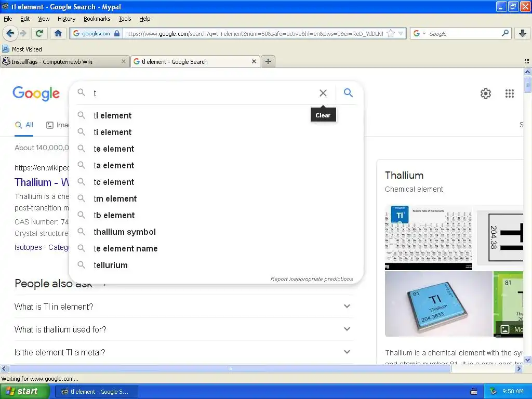This screenshot has height=399, width=532.
Task: Open the File menu
Action: tap(8, 19)
